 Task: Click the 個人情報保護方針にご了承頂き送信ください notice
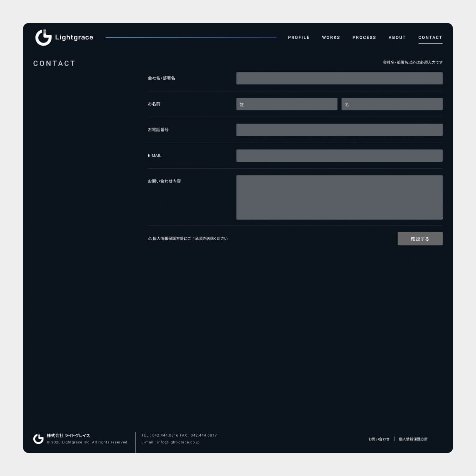[x=190, y=238]
